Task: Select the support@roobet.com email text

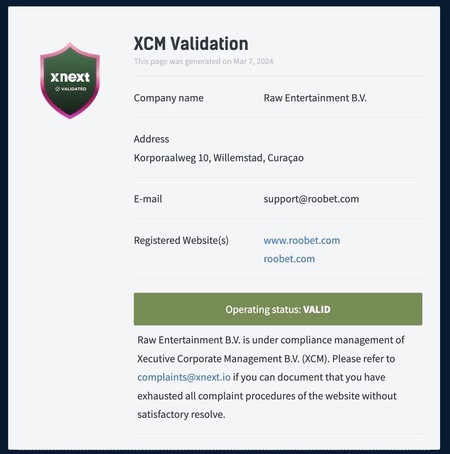Action: tap(311, 199)
